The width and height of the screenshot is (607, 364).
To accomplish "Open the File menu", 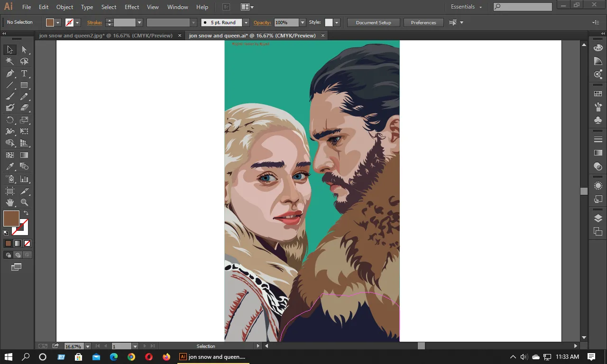I will click(27, 7).
